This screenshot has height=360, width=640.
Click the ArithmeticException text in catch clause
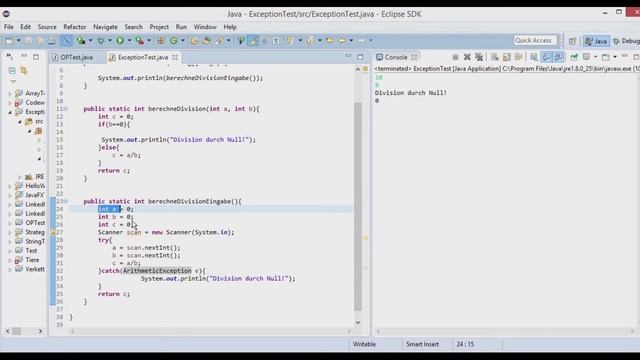[x=157, y=271]
